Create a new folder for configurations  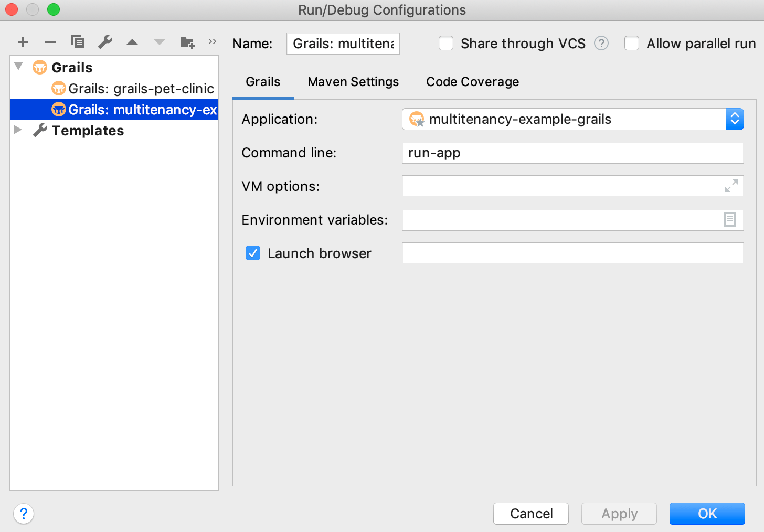(x=187, y=42)
